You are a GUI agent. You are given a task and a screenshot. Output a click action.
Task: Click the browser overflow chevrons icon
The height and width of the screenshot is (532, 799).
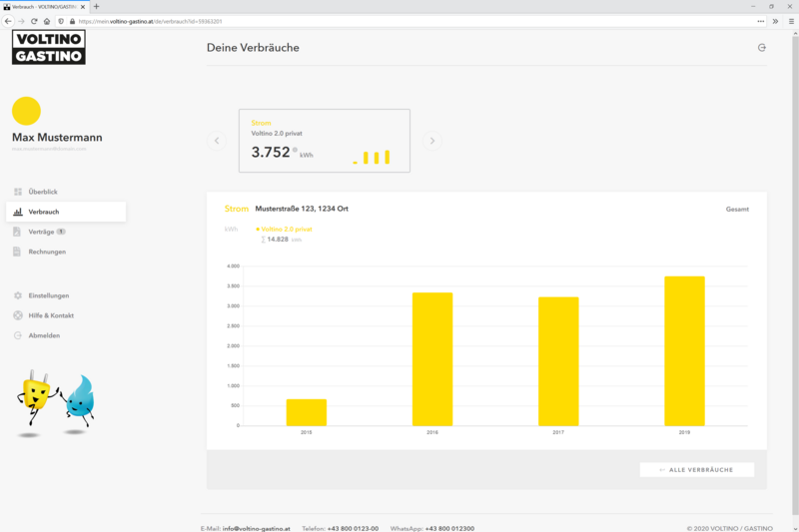[776, 21]
